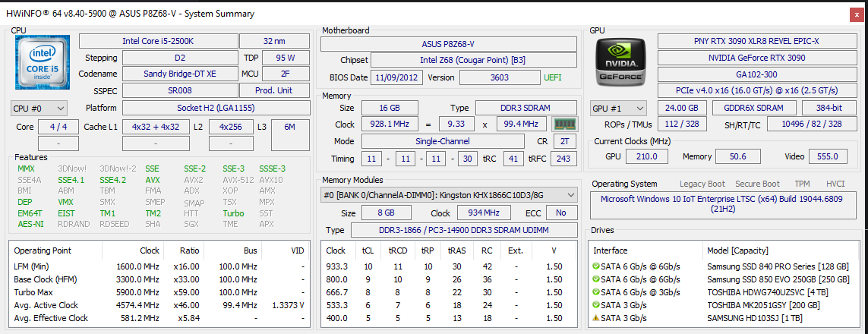Click the Interface column header in Drives

(645, 250)
